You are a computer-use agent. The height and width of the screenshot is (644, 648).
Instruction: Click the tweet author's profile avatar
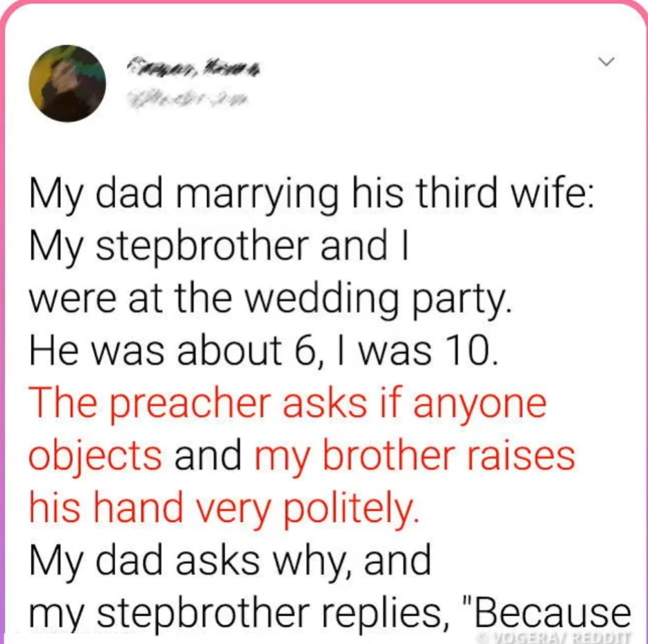point(67,83)
